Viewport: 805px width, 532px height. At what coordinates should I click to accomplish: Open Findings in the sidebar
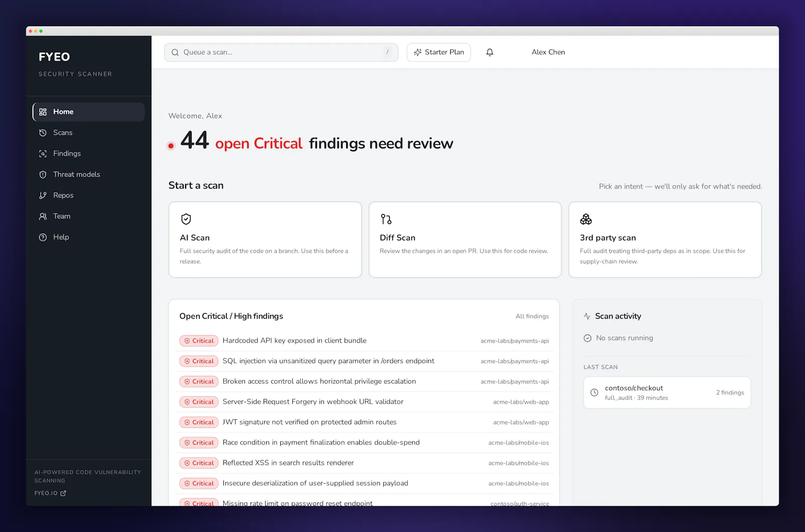click(89, 153)
